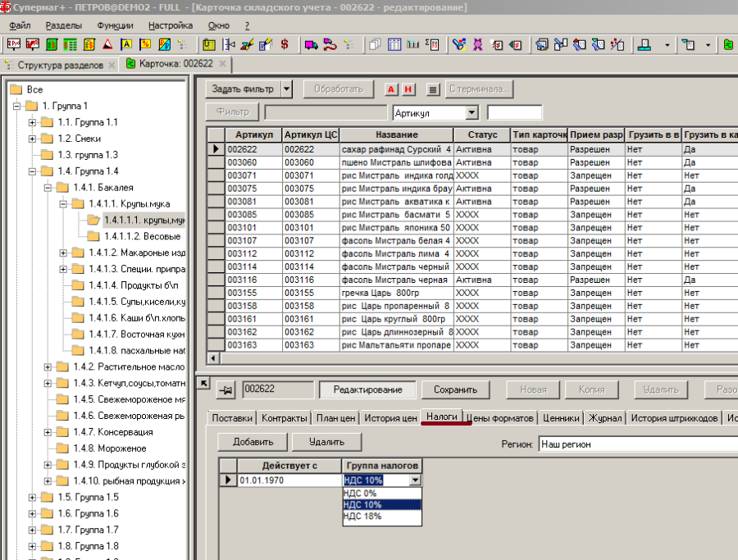Close the Карточка: 002622 tab
This screenshot has height=560, width=738.
(x=222, y=64)
